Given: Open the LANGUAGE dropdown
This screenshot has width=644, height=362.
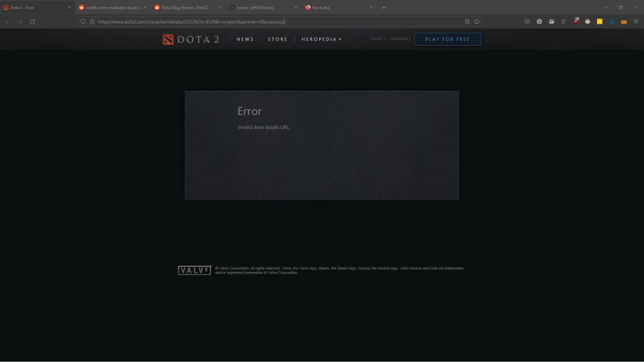Looking at the screenshot, I should coord(399,39).
